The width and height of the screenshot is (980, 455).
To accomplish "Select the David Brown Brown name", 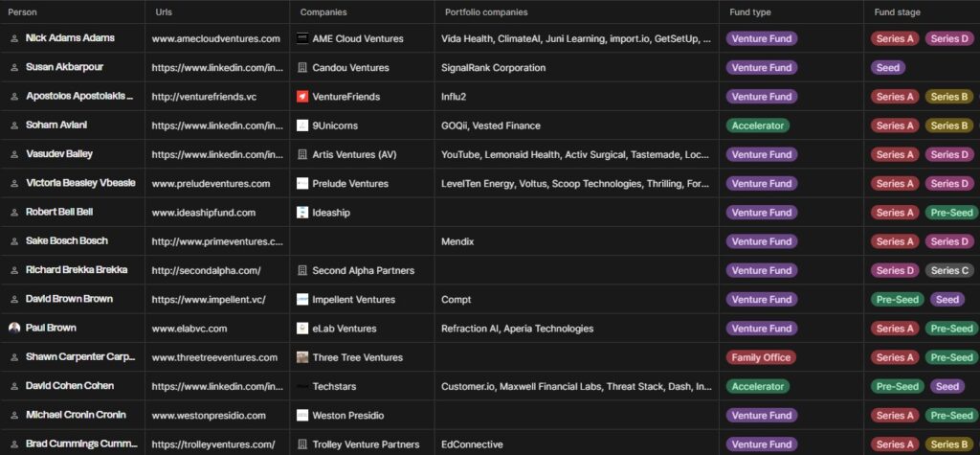I will [69, 299].
